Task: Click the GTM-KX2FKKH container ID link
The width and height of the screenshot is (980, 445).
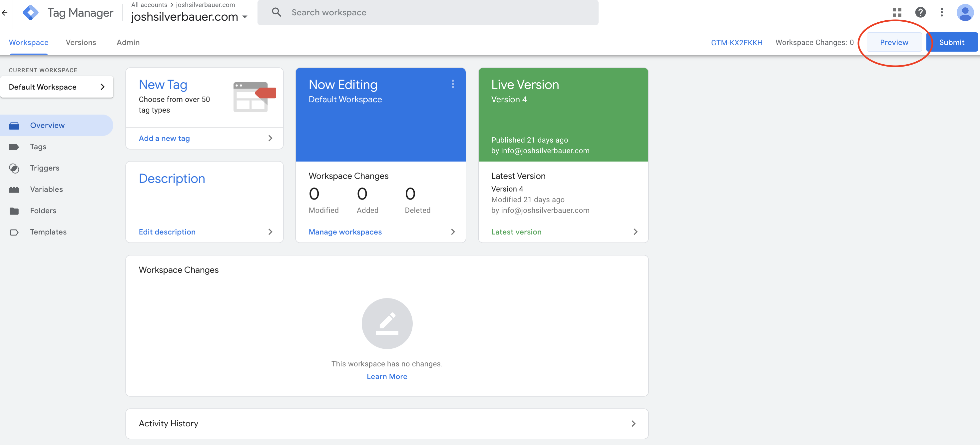Action: pyautogui.click(x=736, y=43)
